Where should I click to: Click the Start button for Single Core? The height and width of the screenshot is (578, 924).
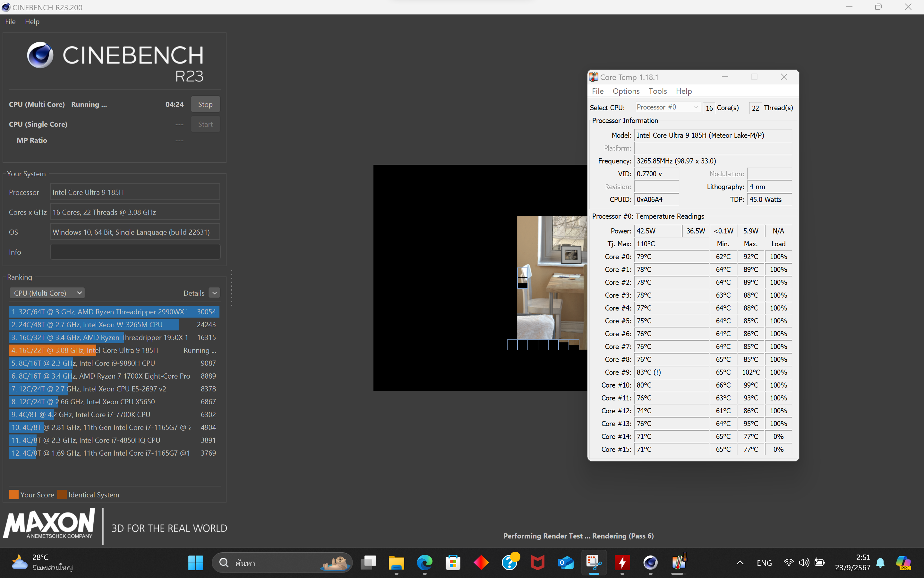[x=205, y=124]
